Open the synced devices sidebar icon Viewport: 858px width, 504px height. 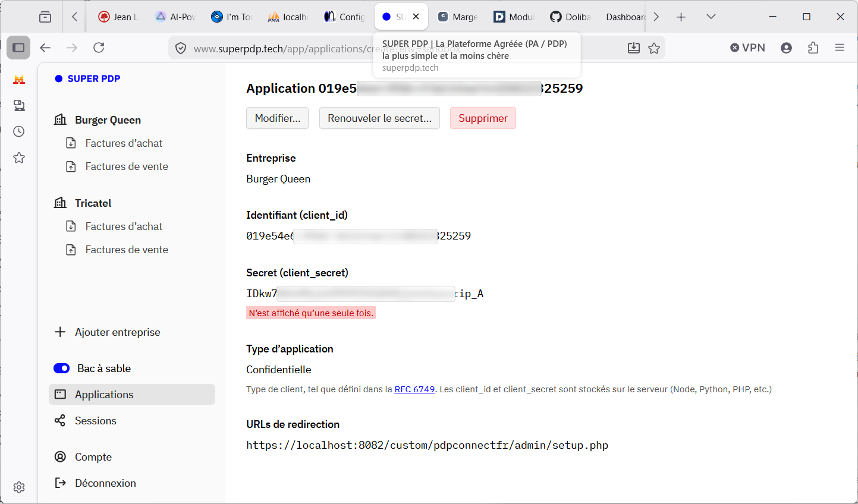click(19, 106)
